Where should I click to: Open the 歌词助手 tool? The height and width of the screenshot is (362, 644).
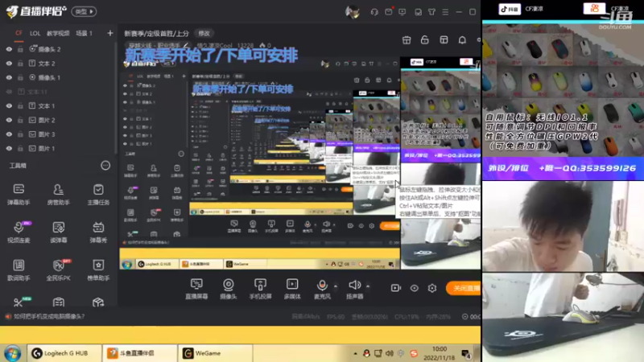[19, 270]
